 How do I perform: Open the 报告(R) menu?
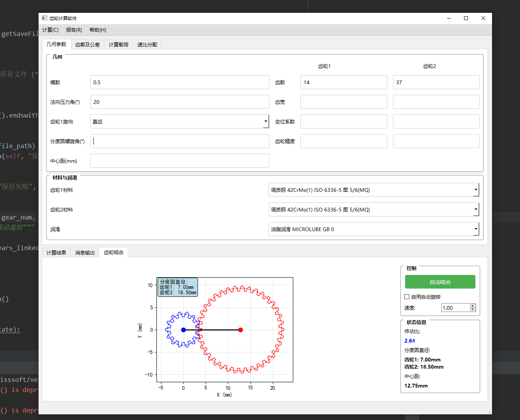[x=74, y=30]
